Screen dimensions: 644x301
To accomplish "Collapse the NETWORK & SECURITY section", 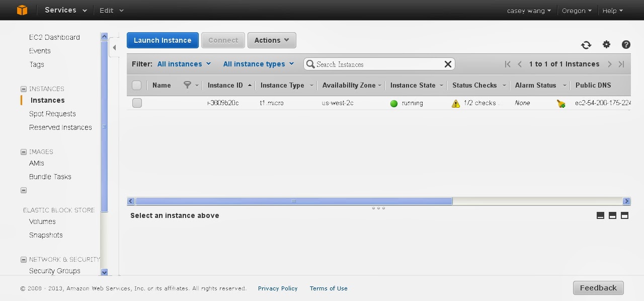I will click(x=23, y=260).
